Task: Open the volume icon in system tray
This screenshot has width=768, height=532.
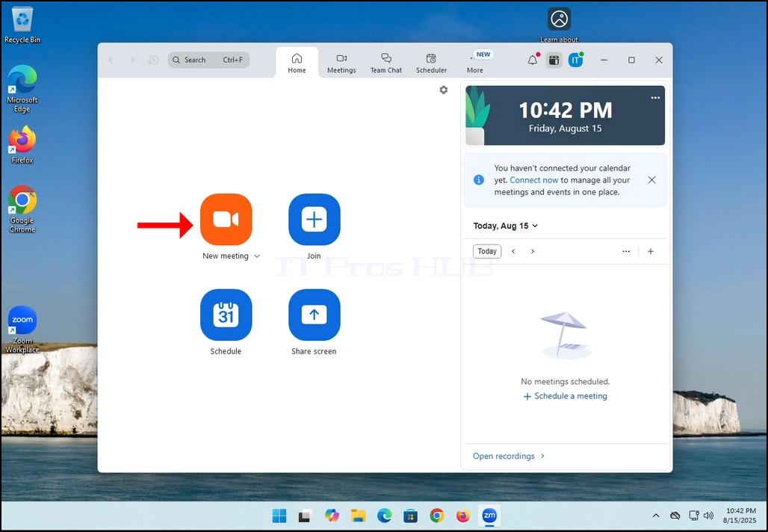Action: [708, 516]
